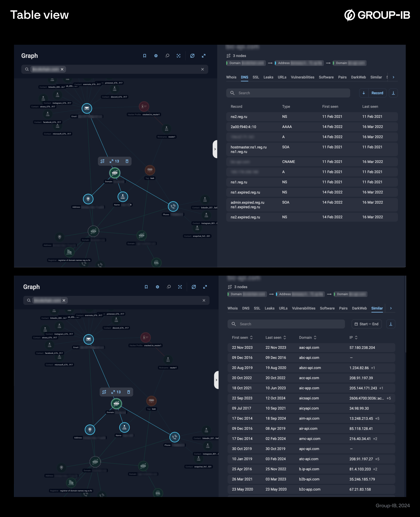Open the Whois tab in the Similar panel
Viewport: 420px width, 517px height.
click(x=232, y=308)
